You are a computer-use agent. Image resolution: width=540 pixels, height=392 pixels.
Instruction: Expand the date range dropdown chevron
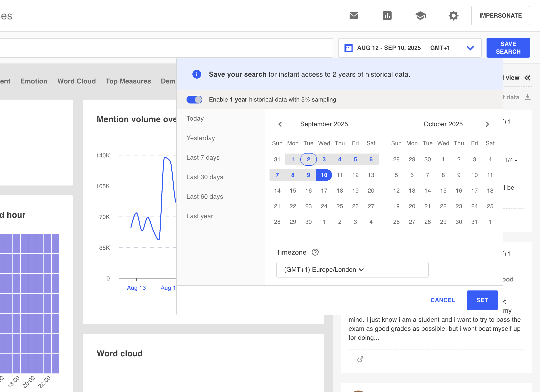point(470,48)
